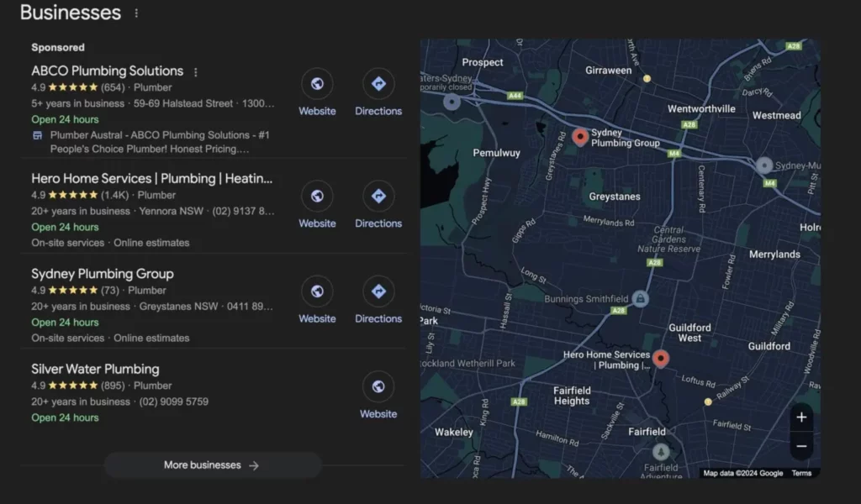Viewport: 861px width, 504px height.
Task: Click the Bunnings Smithfield map marker
Action: pyautogui.click(x=640, y=299)
